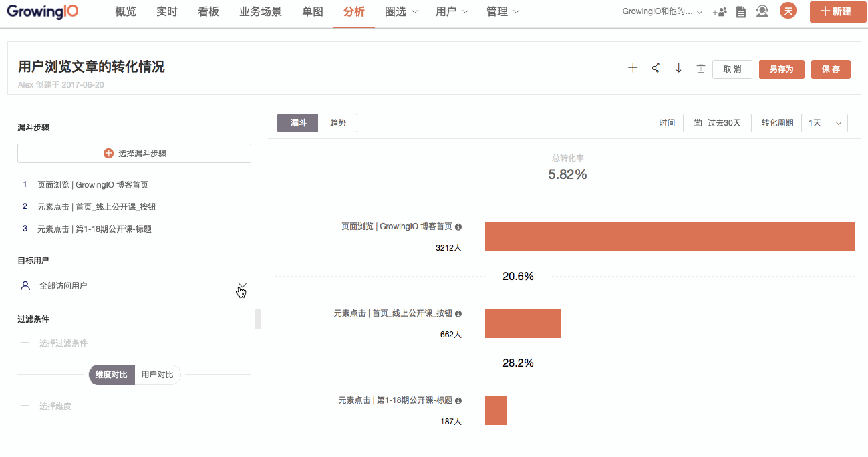Go to 看板 tab
868x457 pixels.
[208, 12]
